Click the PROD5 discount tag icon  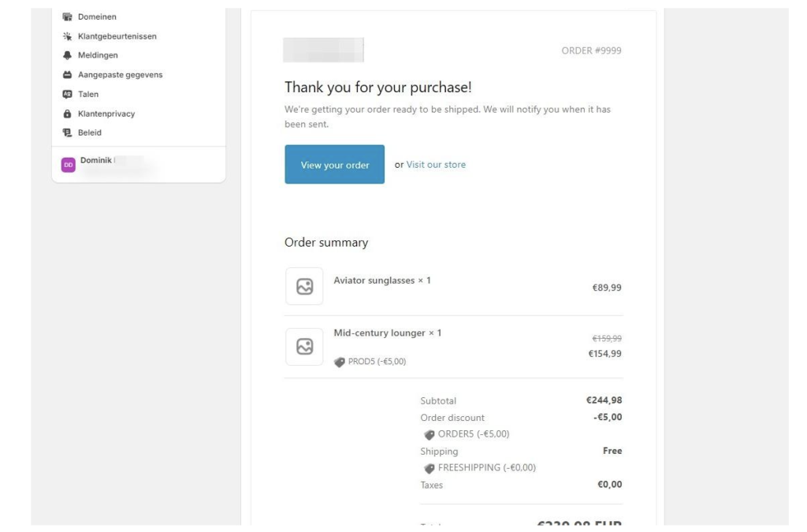pos(340,363)
